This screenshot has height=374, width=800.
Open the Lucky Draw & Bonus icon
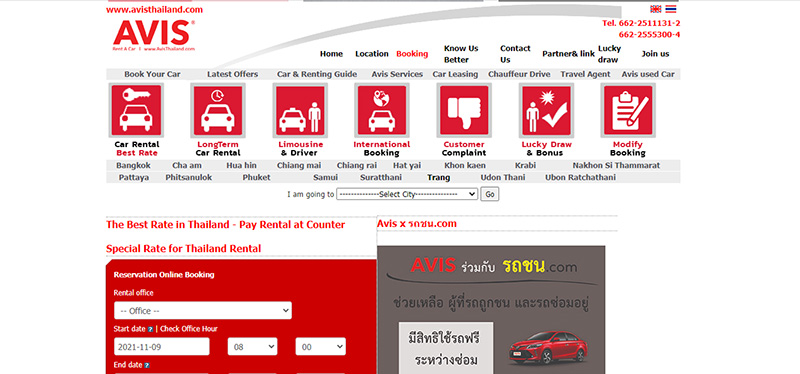point(546,110)
